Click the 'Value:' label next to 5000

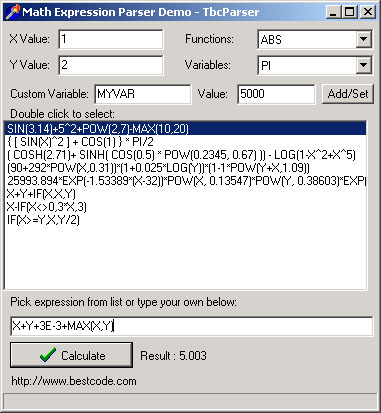pos(212,94)
